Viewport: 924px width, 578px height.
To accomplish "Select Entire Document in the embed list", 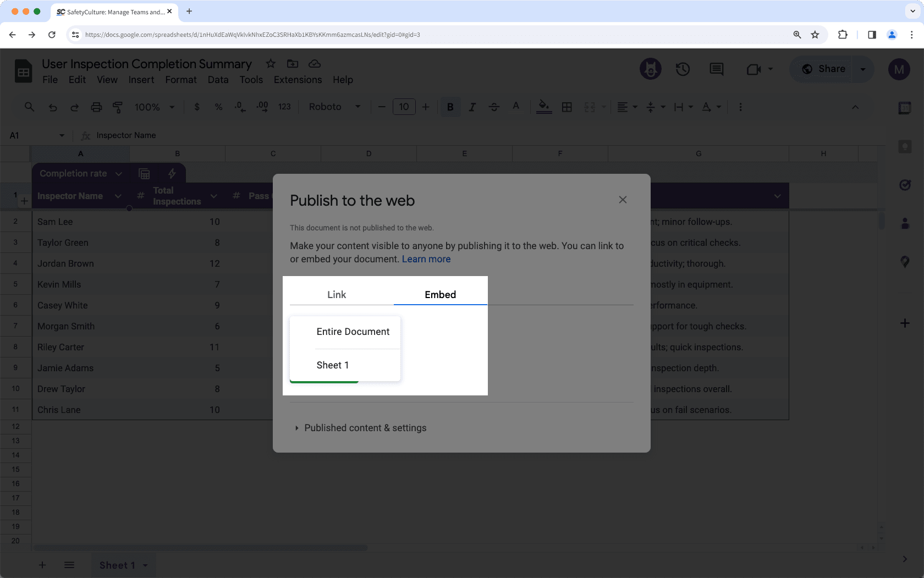I will pyautogui.click(x=353, y=332).
